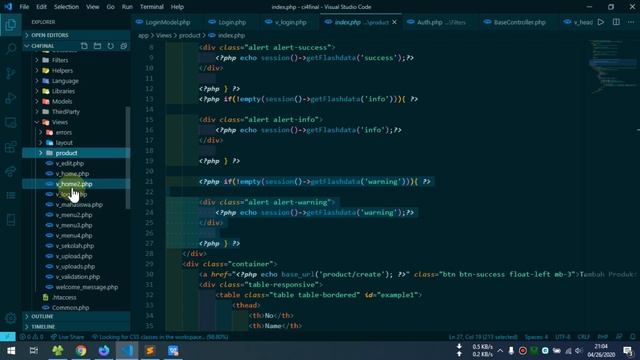The width and height of the screenshot is (640, 360).
Task: Open v_sekolah.php in explorer
Action: tap(76, 246)
